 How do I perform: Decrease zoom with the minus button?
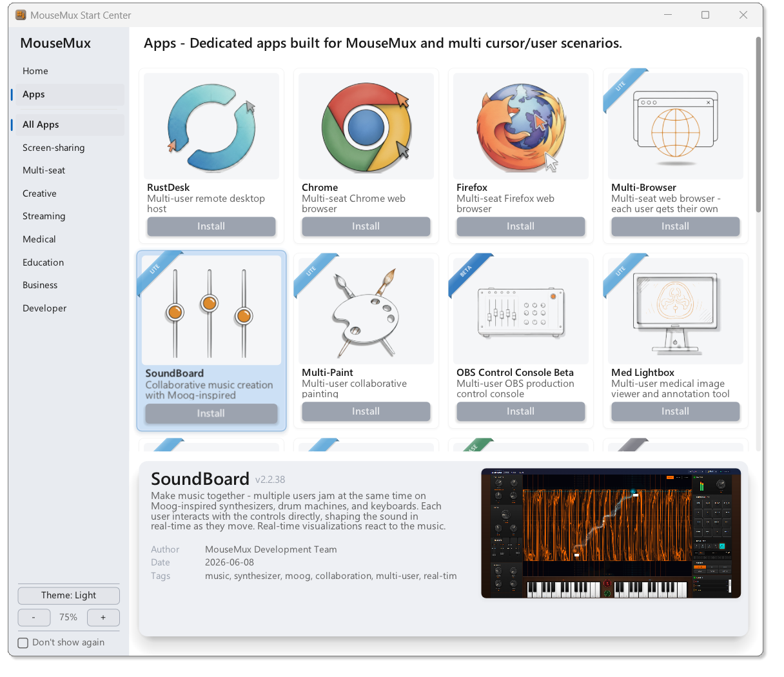(34, 618)
